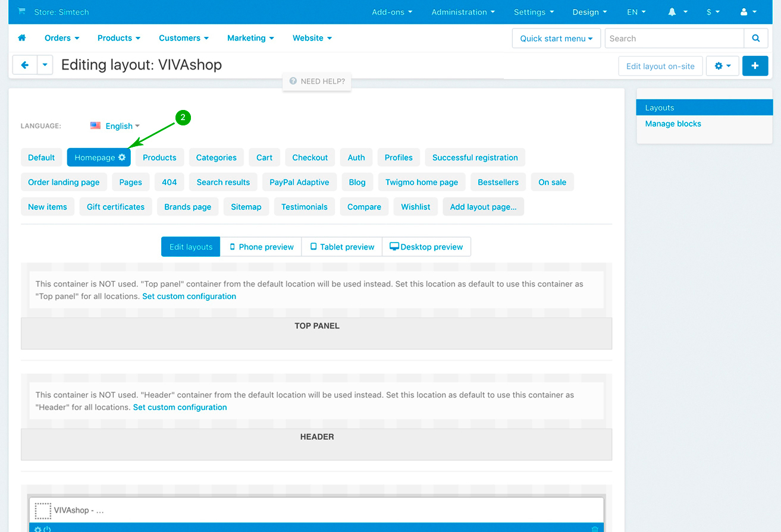Viewport: 781px width, 532px height.
Task: Click the blue plus add button
Action: (x=755, y=66)
